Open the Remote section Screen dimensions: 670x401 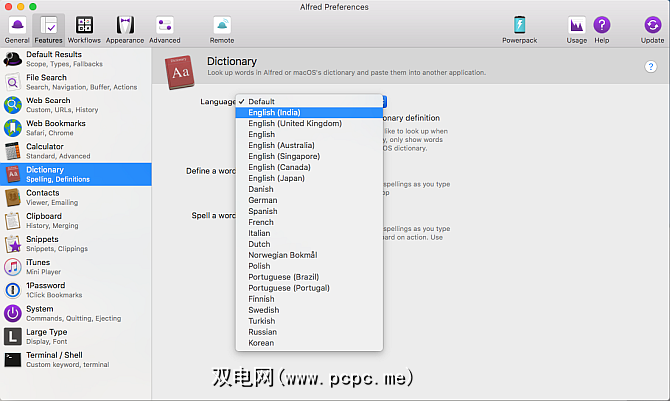coord(222,29)
